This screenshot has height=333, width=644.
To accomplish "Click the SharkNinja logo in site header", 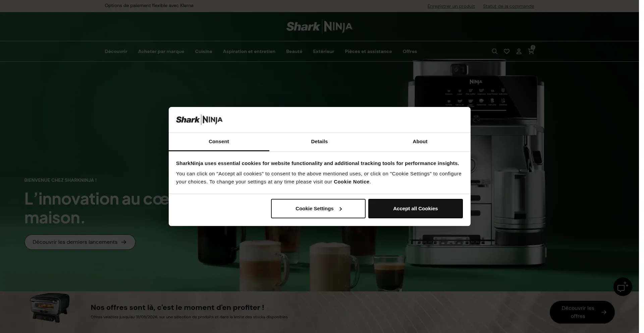I will click(x=319, y=26).
